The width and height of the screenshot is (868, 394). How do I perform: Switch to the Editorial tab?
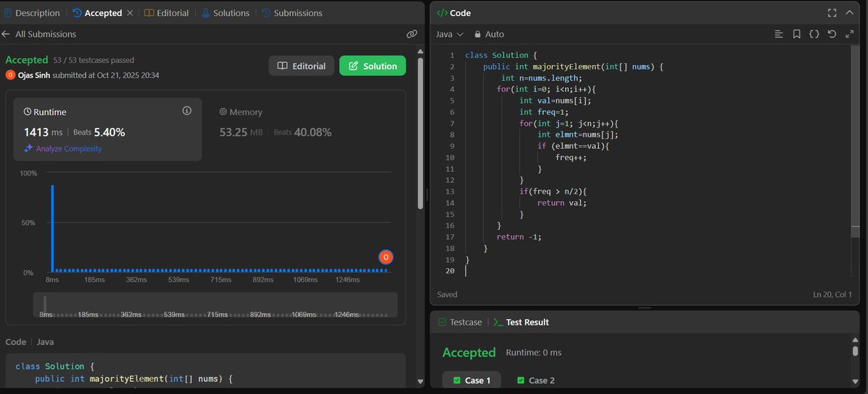tap(166, 13)
